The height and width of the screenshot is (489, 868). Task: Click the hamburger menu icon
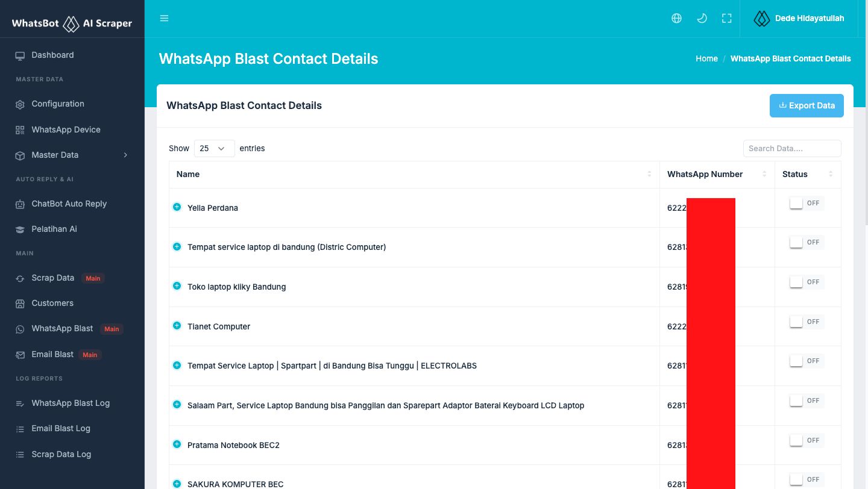tap(164, 19)
